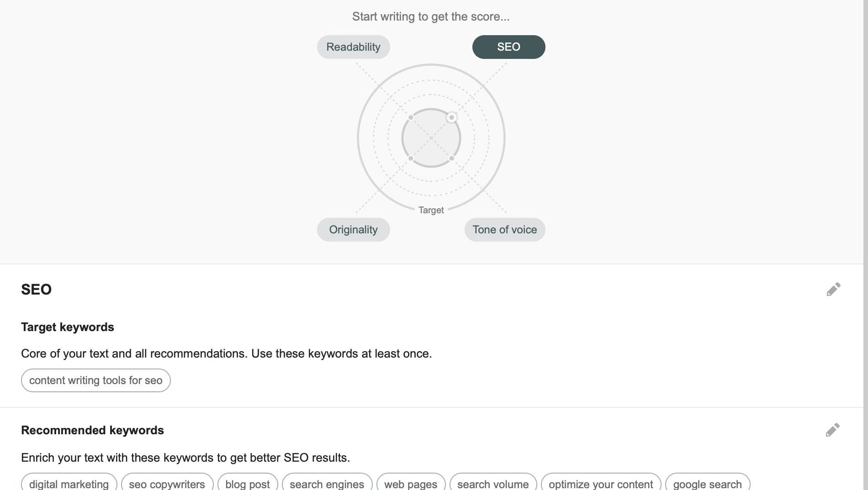Select the 'seo copywriters' keyword chip
Screen dimensions: 868x490
click(167, 484)
